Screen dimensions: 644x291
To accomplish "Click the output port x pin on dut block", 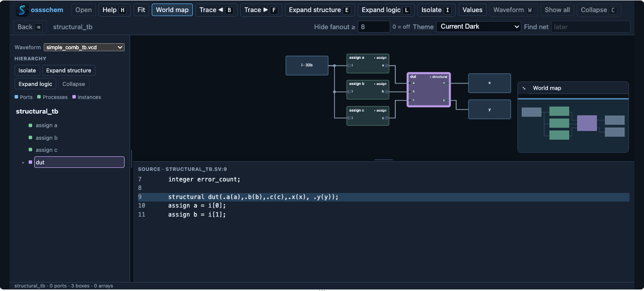I will click(447, 83).
